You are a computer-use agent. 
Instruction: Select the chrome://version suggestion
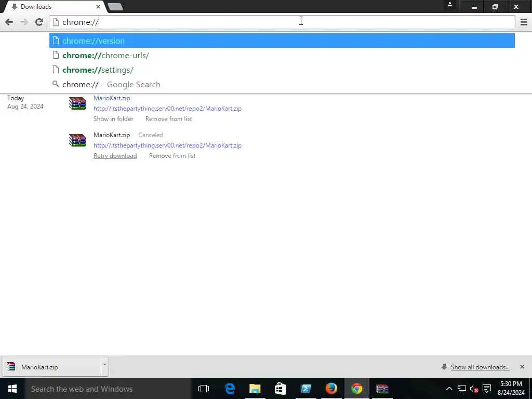(282, 41)
